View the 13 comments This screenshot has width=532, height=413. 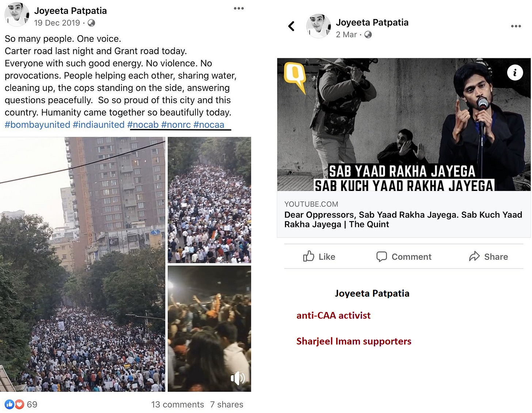tap(178, 404)
